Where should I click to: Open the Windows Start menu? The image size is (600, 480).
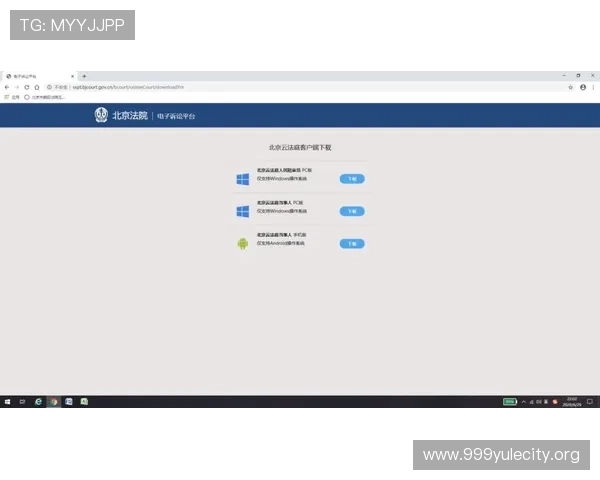[x=7, y=401]
